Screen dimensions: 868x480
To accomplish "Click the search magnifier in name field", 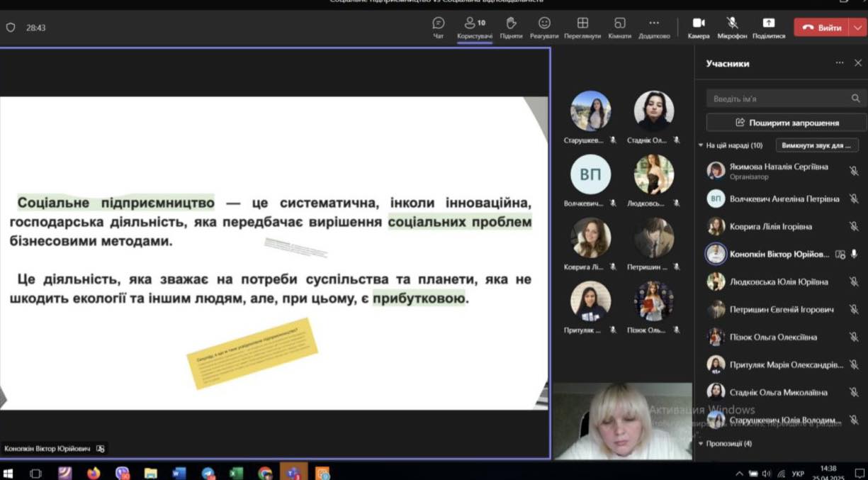I will pyautogui.click(x=856, y=99).
